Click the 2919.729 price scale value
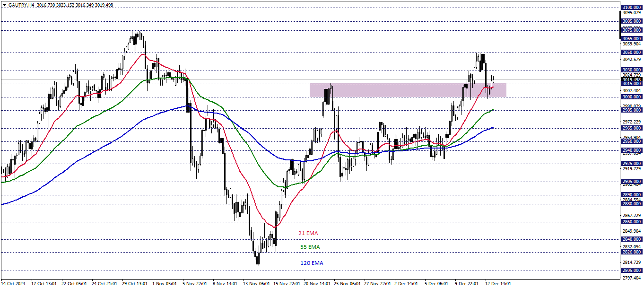Viewport: 644px width, 289px height. (x=632, y=169)
